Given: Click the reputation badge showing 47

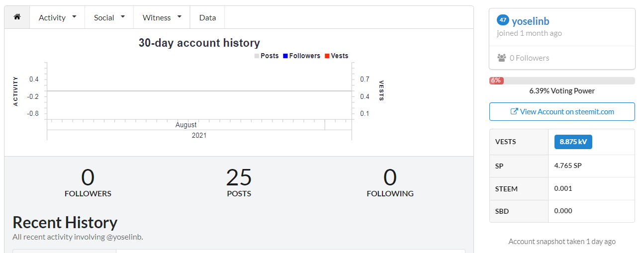Looking at the screenshot, I should 503,20.
